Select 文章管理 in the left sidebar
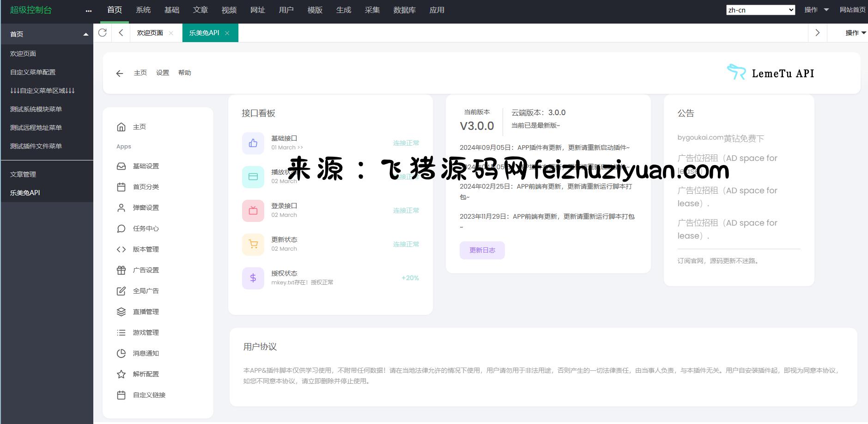 click(x=23, y=174)
